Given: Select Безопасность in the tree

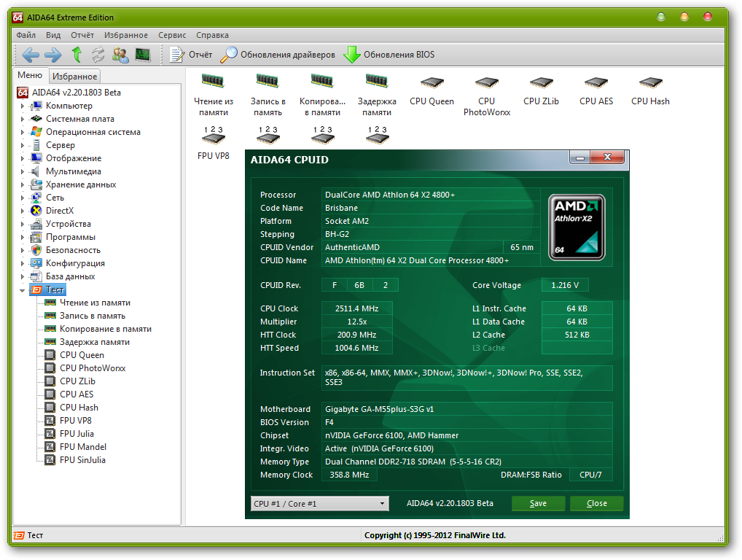Looking at the screenshot, I should pos(74,250).
